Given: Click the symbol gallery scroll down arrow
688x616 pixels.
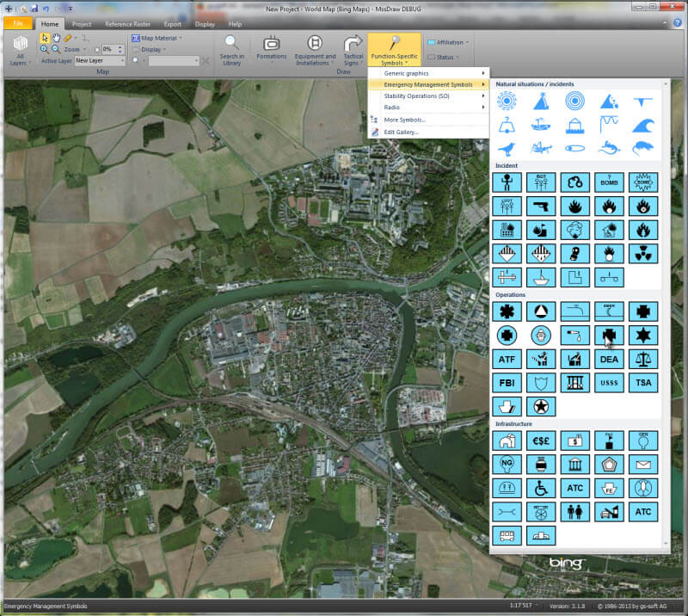Looking at the screenshot, I should click(x=666, y=544).
